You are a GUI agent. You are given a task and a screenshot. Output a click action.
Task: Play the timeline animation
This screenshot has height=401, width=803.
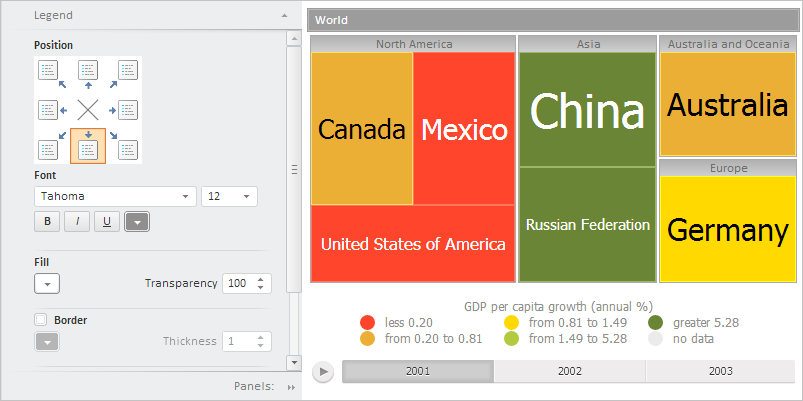coord(323,372)
